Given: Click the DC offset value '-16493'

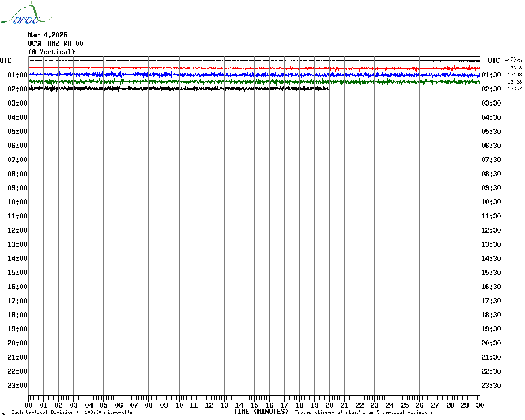Looking at the screenshot, I should pos(513,75).
